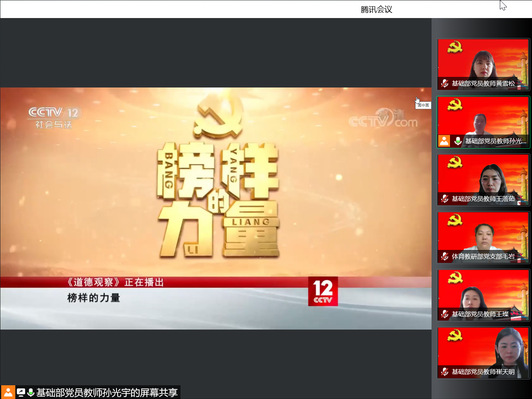Select the 孙光宇的屏幕共享 label at the bottom
The height and width of the screenshot is (399, 532).
[107, 393]
